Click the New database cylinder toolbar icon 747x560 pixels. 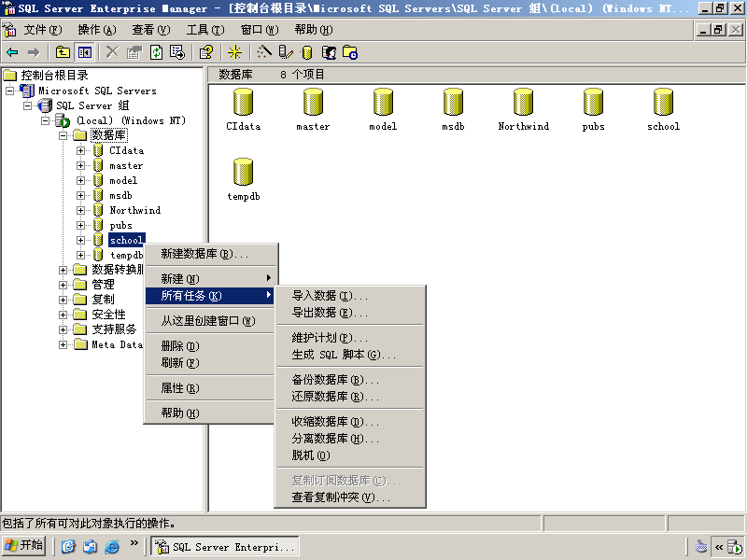[x=307, y=52]
